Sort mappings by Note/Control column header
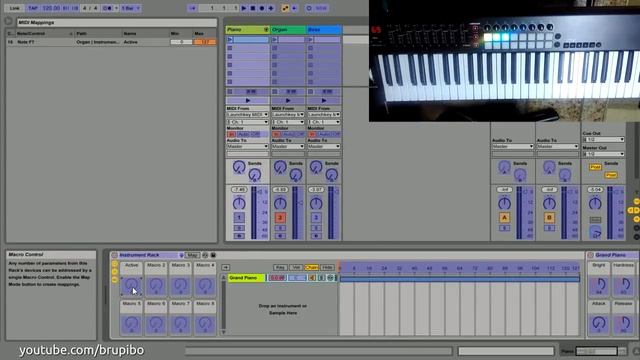The height and width of the screenshot is (360, 640). coord(44,33)
